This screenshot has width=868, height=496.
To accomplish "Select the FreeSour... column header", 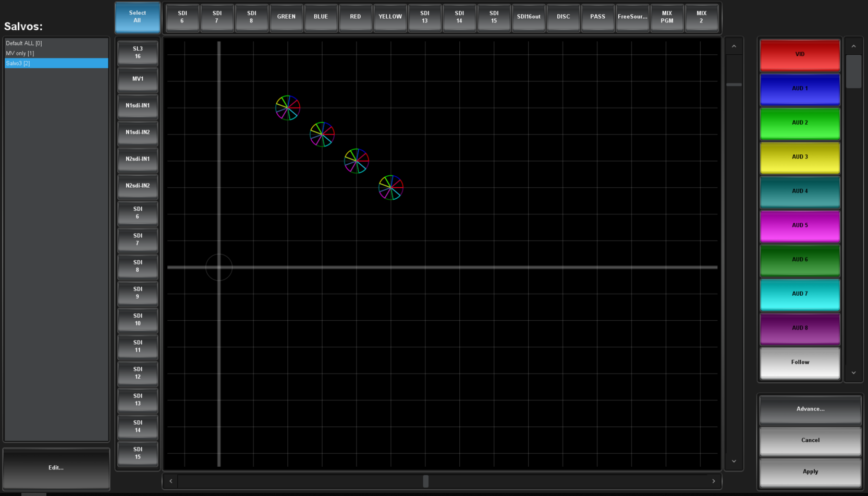I will (632, 17).
